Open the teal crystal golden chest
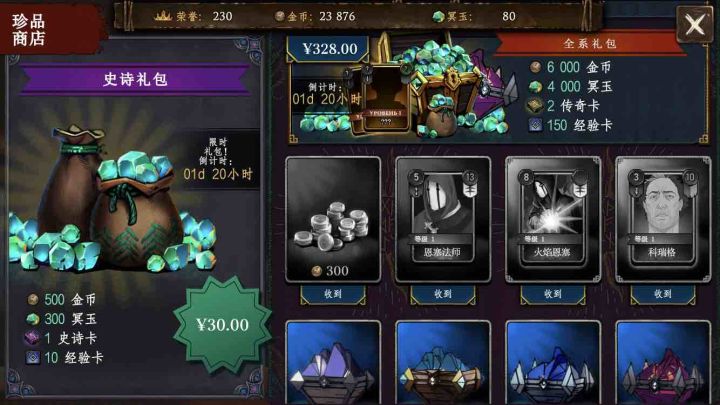720x405 pixels. (x=443, y=363)
